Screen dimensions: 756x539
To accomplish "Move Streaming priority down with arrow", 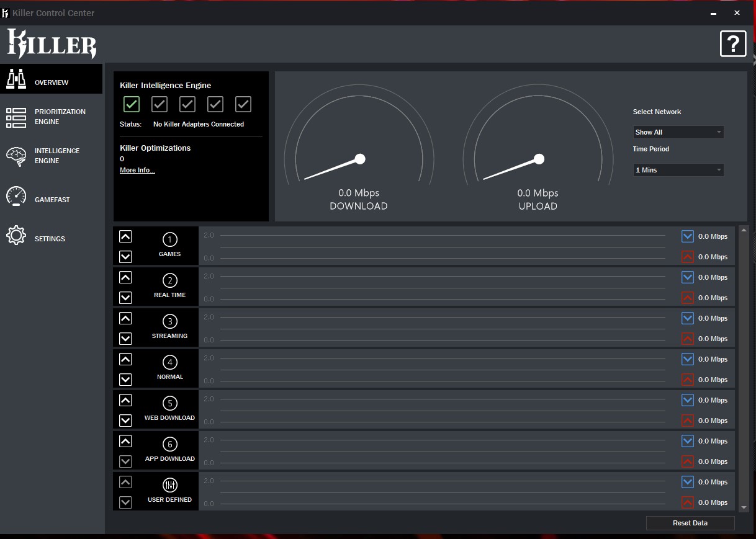I will click(x=125, y=339).
